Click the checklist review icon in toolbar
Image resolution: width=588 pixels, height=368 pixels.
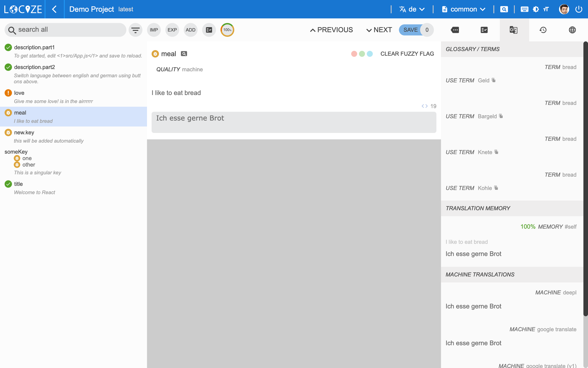tap(209, 30)
